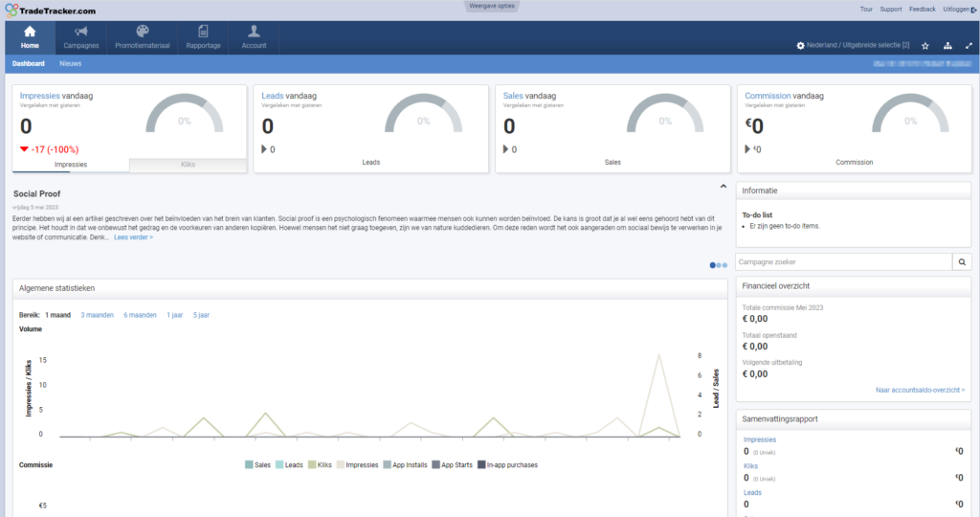Click the sitemap hierarchy icon
Screen dimensions: 980x517
coord(947,45)
